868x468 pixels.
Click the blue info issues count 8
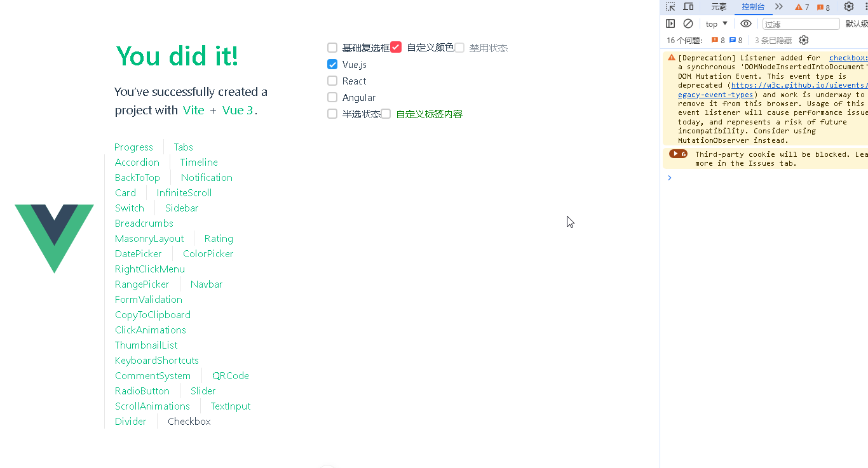point(736,40)
